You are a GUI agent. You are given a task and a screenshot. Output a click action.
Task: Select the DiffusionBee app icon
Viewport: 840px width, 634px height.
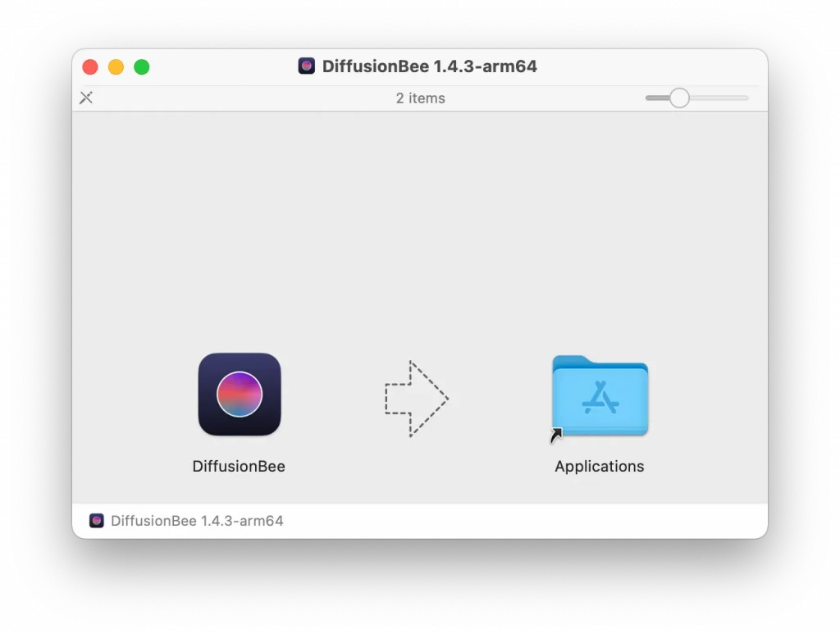pyautogui.click(x=240, y=395)
